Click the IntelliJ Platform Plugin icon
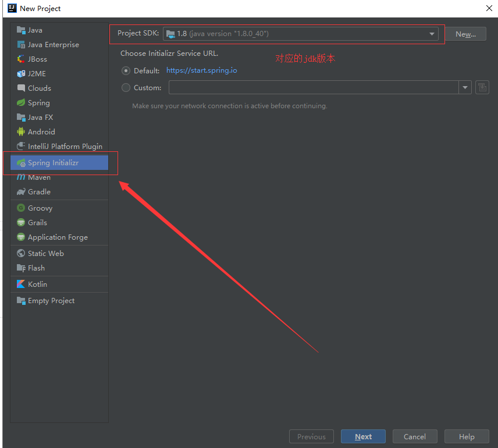The height and width of the screenshot is (448, 498). pos(21,146)
